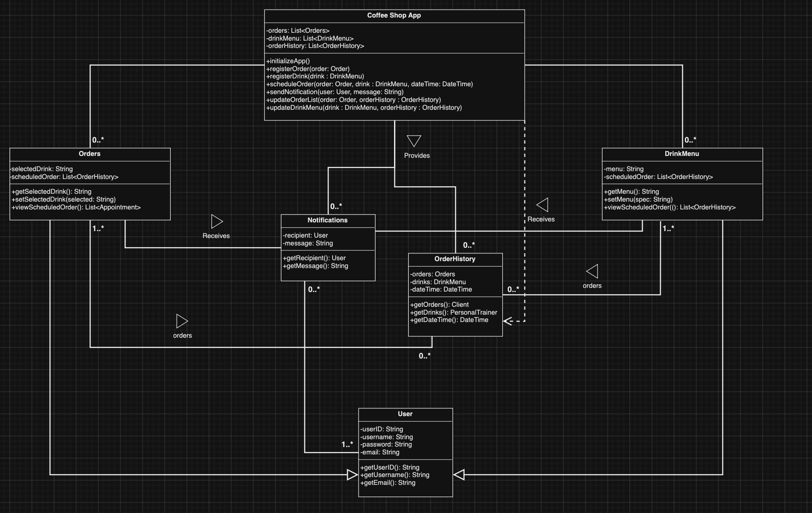Click the "Provides" triangle arrowhead

[413, 141]
